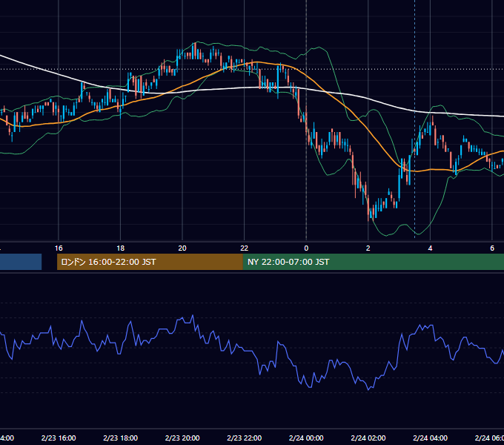The height and width of the screenshot is (445, 504).
Task: Select the 18 hour label on price chart axis
Action: (121, 248)
